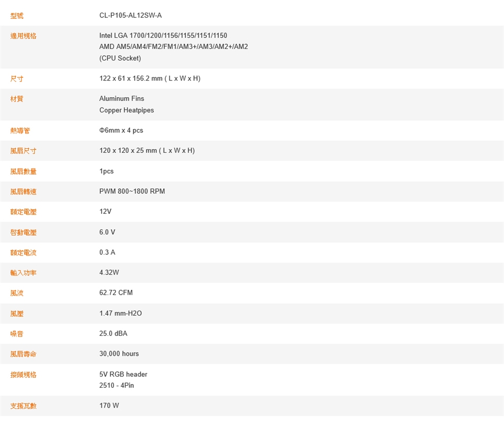Click the 5V RGB header text

coord(123,375)
